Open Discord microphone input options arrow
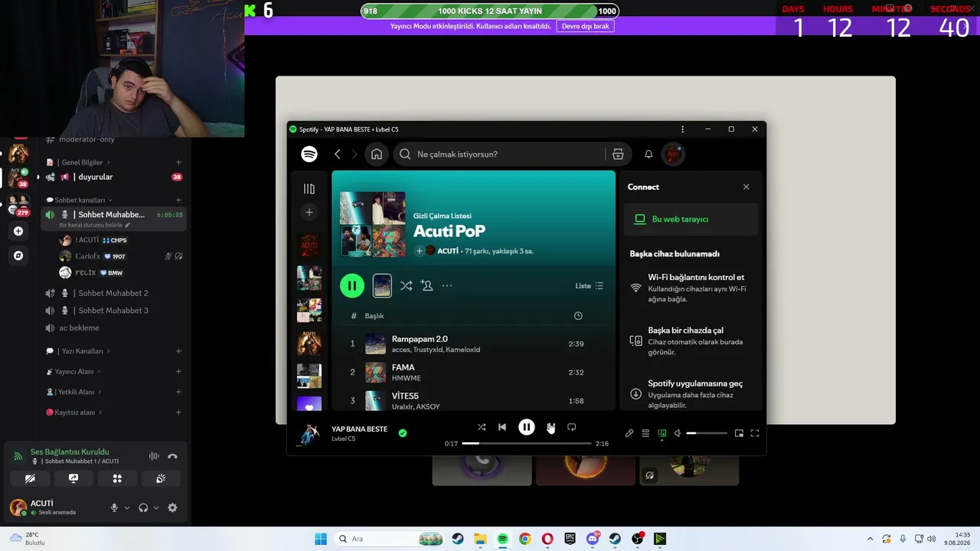980x551 pixels. click(x=127, y=507)
